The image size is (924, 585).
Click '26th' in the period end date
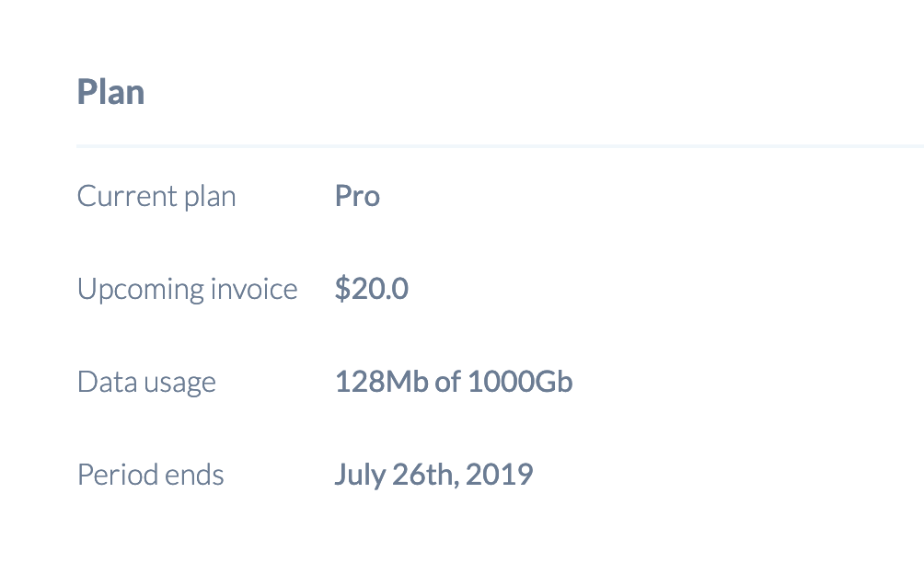tap(425, 475)
